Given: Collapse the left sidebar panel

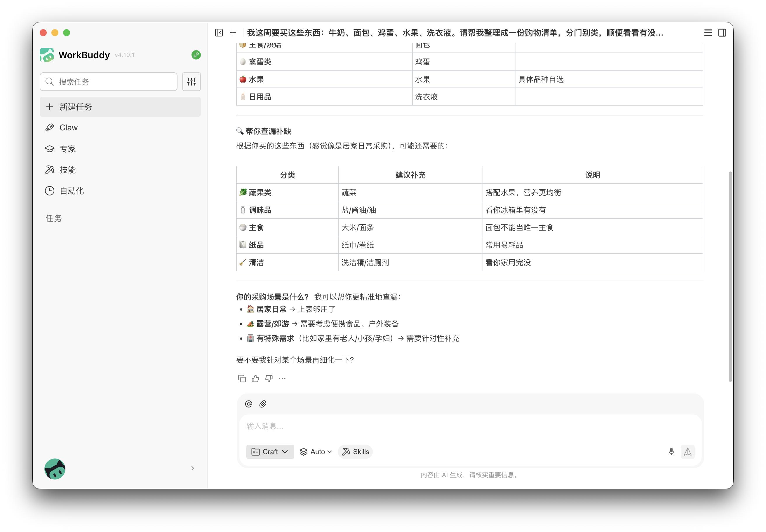Looking at the screenshot, I should 219,33.
